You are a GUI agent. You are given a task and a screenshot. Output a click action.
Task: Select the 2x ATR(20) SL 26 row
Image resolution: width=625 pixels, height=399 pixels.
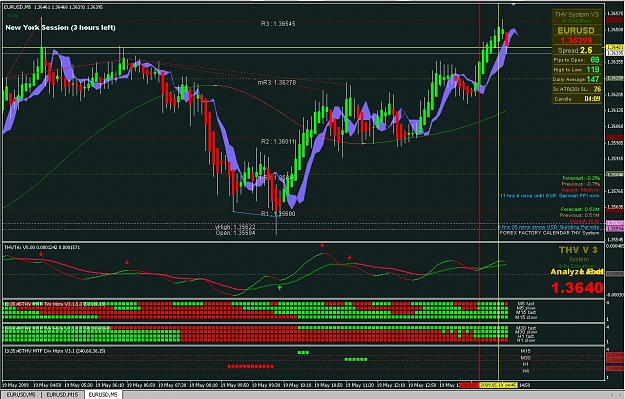pos(576,89)
